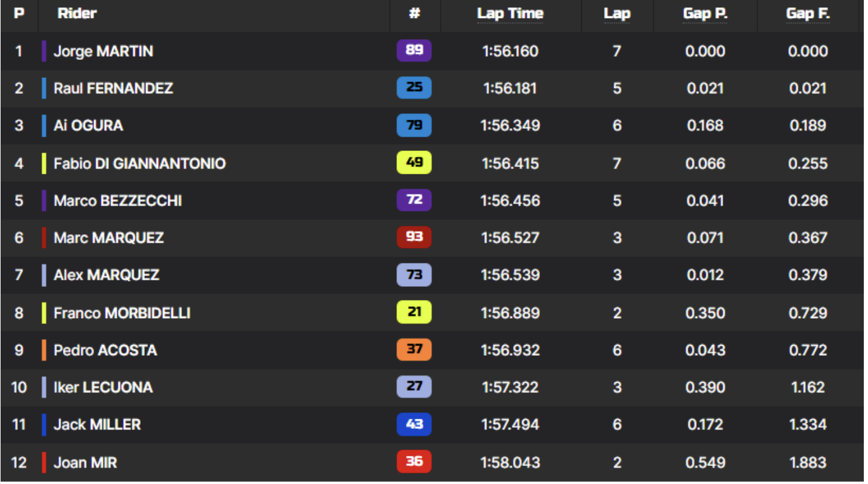Click the Rider column header
Image resolution: width=868 pixels, height=484 pixels.
tap(77, 13)
